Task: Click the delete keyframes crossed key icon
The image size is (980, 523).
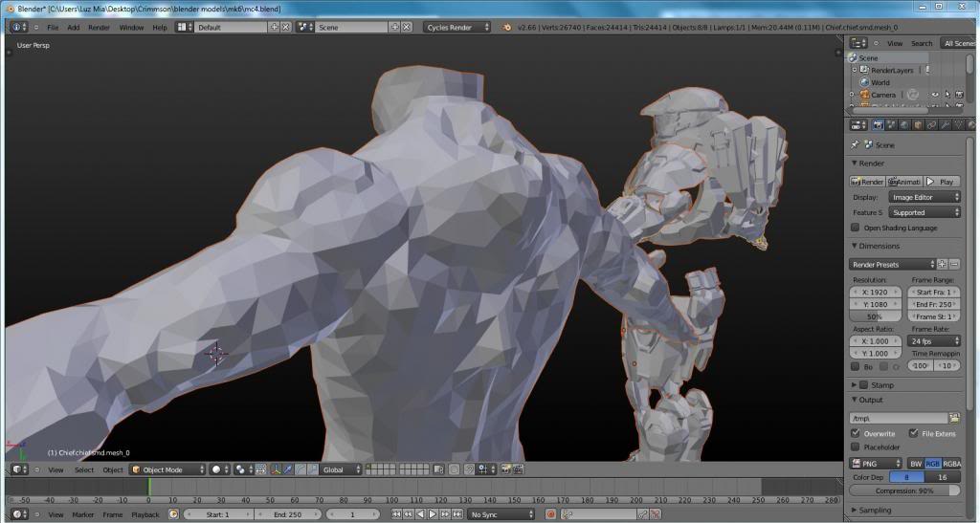Action: (x=655, y=514)
